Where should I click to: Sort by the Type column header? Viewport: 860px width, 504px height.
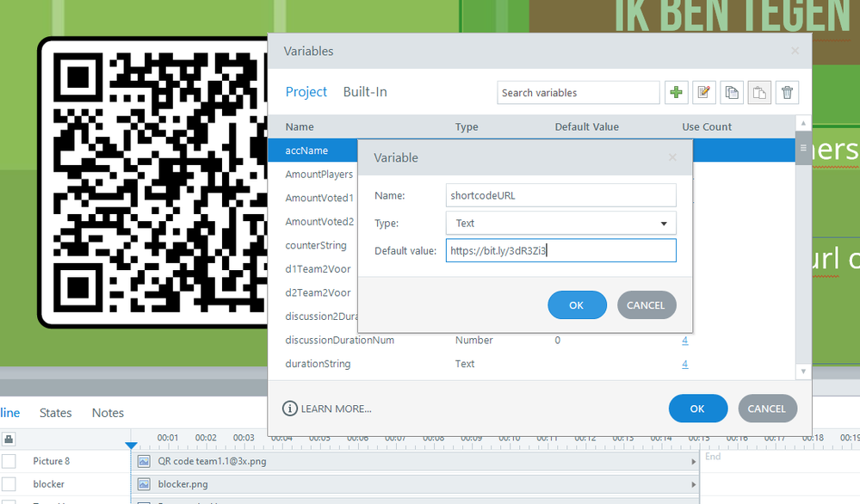(467, 127)
